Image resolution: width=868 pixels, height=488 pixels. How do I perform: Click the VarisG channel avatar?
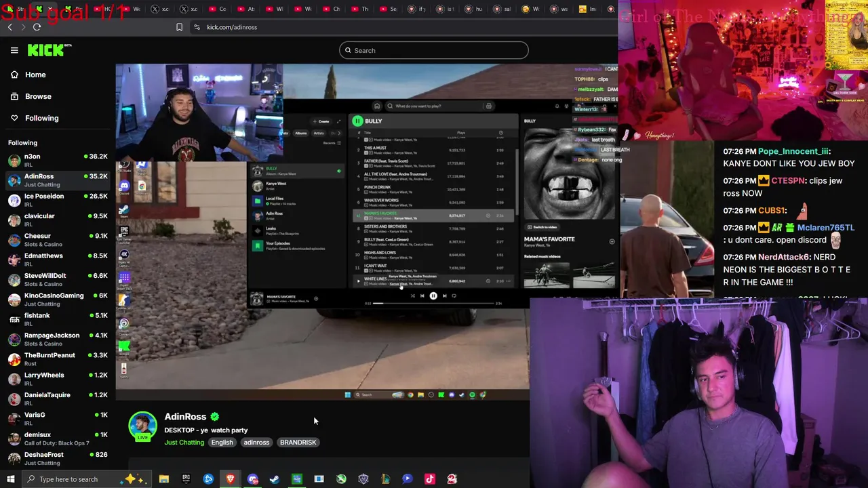(x=14, y=419)
